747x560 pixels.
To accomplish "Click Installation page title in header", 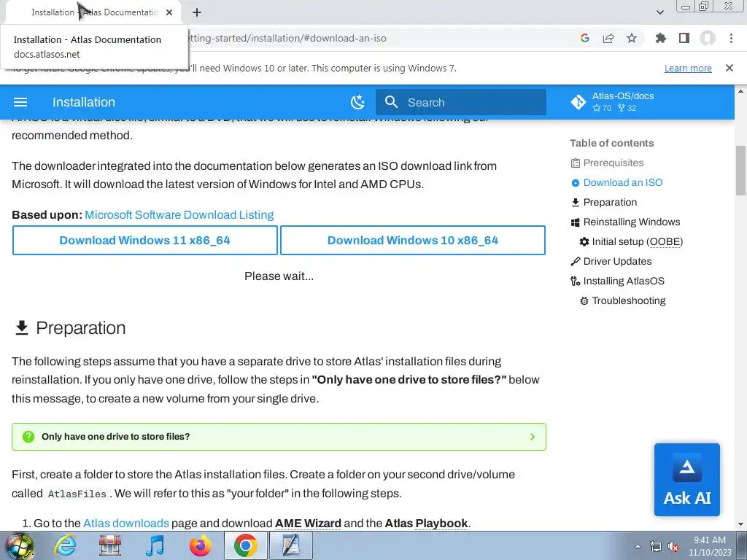I will [x=84, y=102].
